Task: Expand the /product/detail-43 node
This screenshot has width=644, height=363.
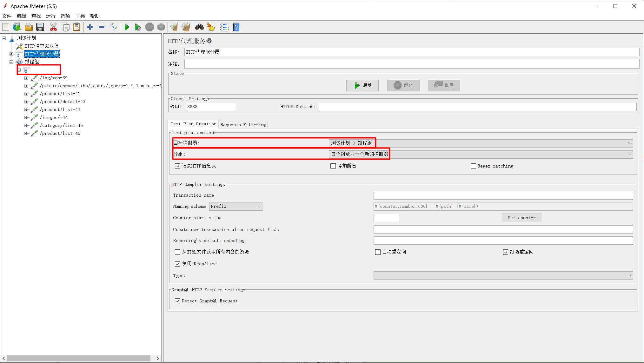Action: (x=26, y=102)
